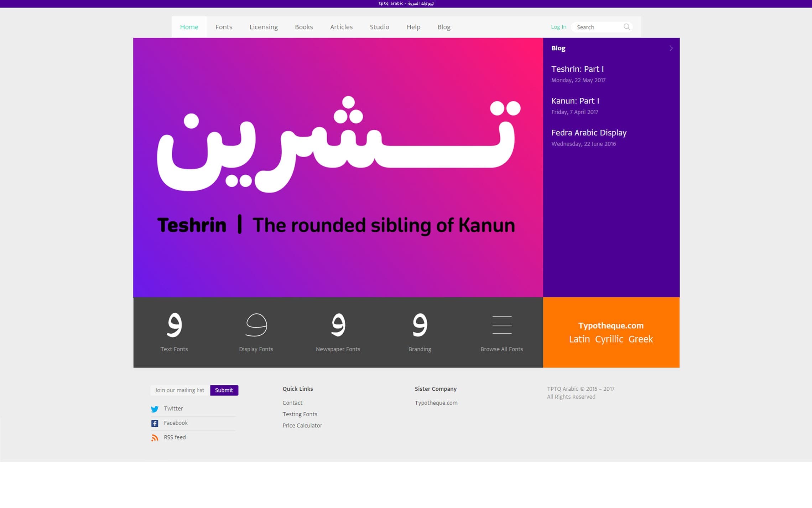Open Contact quick link

292,403
